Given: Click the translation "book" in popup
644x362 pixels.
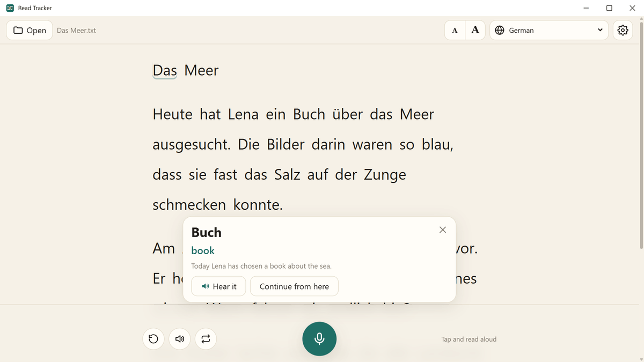Looking at the screenshot, I should [203, 250].
